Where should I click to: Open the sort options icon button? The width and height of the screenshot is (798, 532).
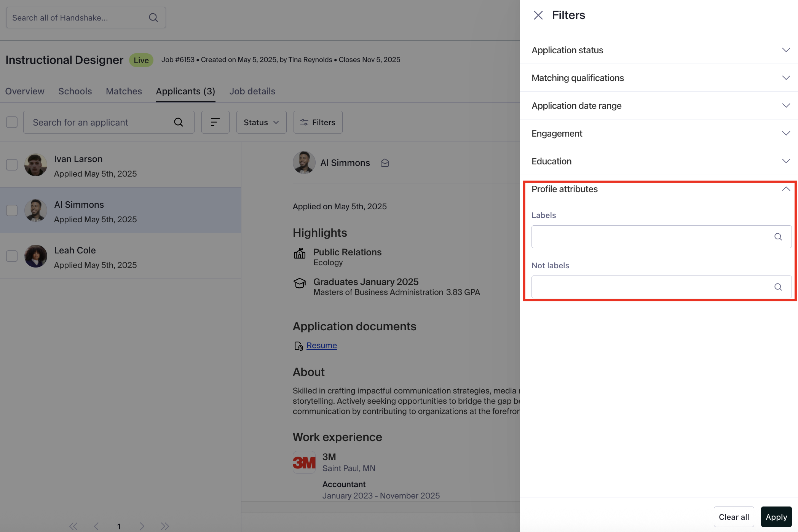click(215, 122)
